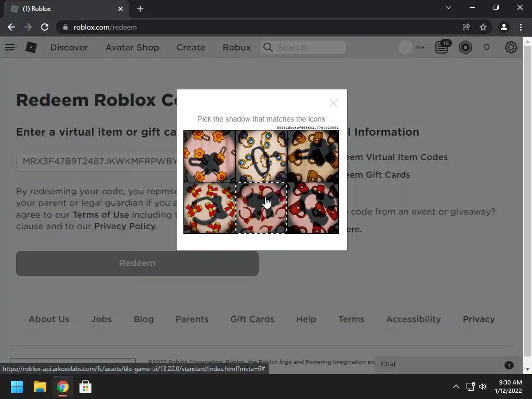Click the page scrollbar down arrow
Screen dimensions: 532x399
[x=527, y=369]
